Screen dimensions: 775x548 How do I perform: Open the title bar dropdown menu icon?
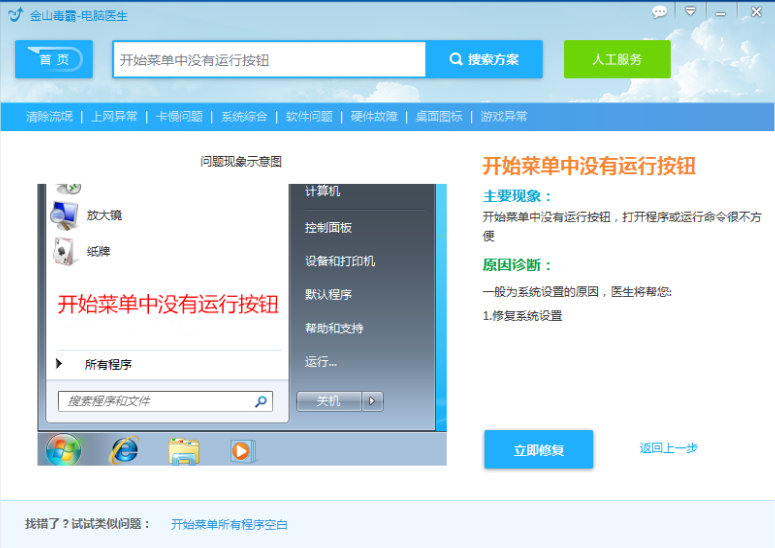(x=690, y=11)
